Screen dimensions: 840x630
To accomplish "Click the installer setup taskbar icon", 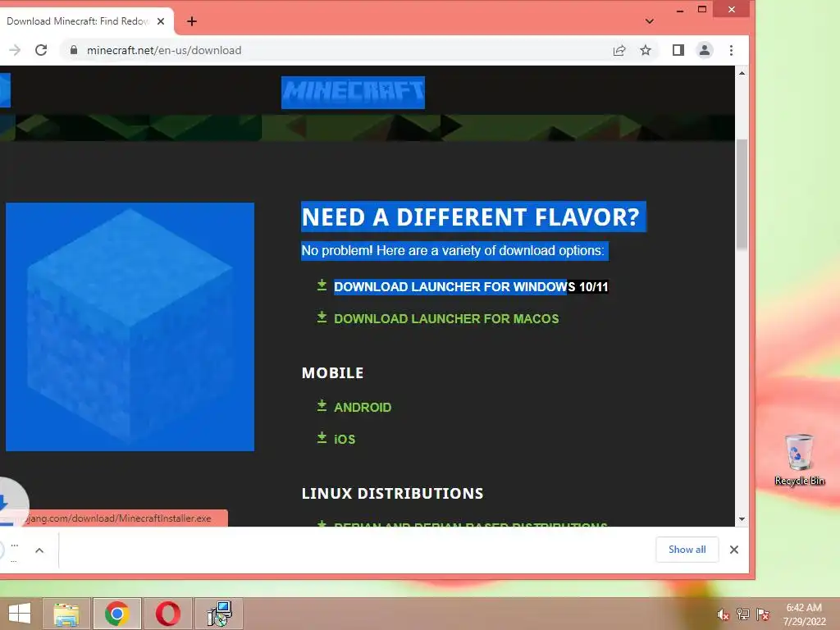I will [x=218, y=614].
